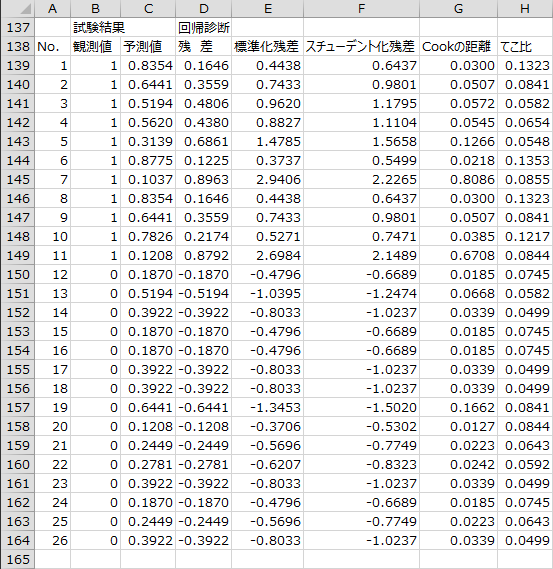Click studentized residual -1.2474
Viewport: 553px width, 569px height.
pos(361,293)
